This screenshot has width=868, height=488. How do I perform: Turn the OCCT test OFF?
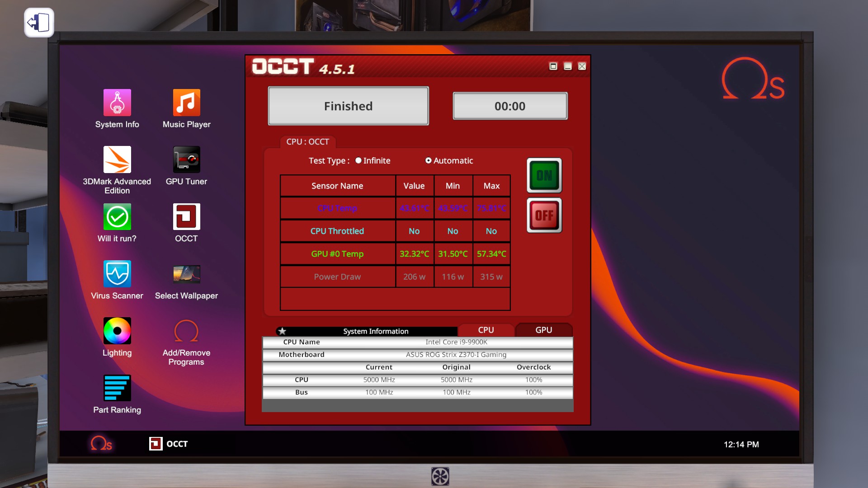point(544,215)
